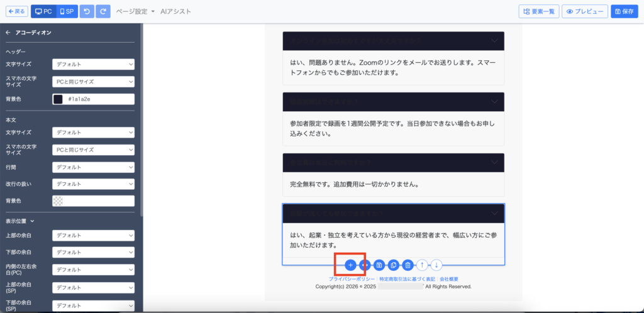Switch to PC preview mode
The image size is (644, 313).
[x=43, y=11]
